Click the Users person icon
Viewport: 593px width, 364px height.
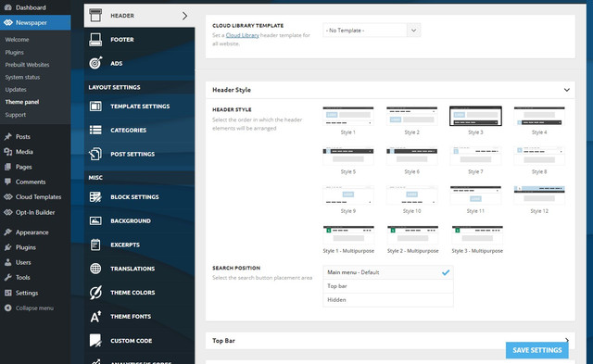tap(8, 262)
